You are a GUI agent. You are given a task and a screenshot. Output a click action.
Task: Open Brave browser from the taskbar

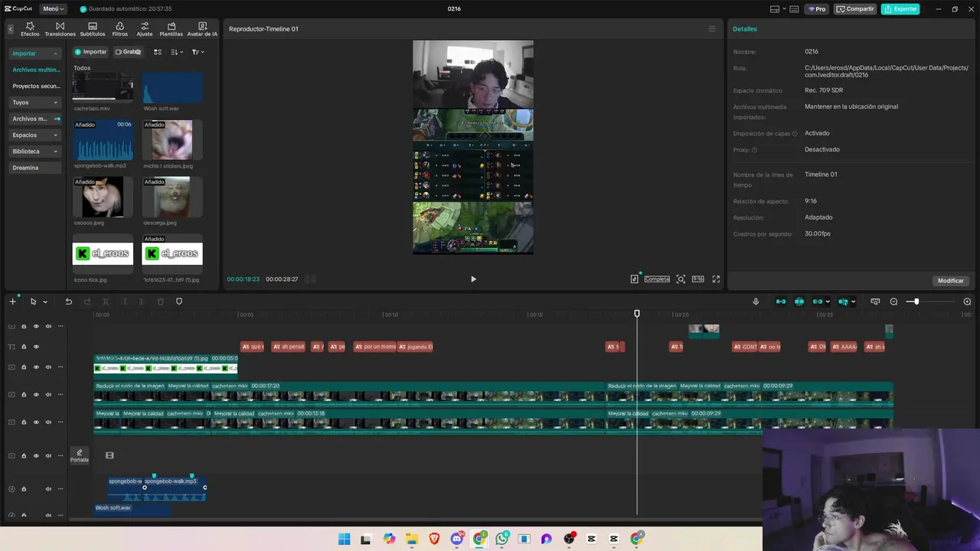coord(434,539)
